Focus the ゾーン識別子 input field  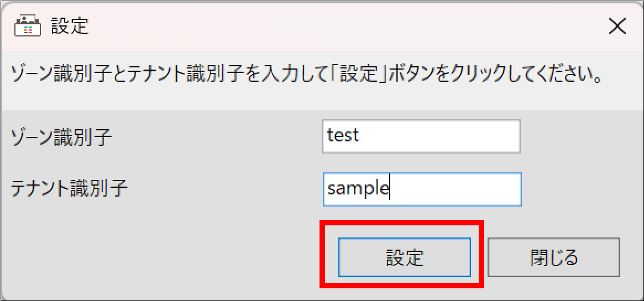[421, 136]
